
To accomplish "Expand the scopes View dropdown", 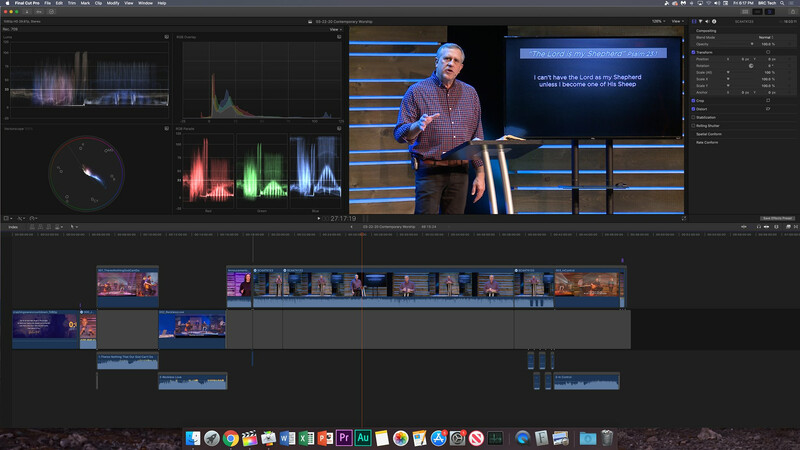I will [x=335, y=29].
